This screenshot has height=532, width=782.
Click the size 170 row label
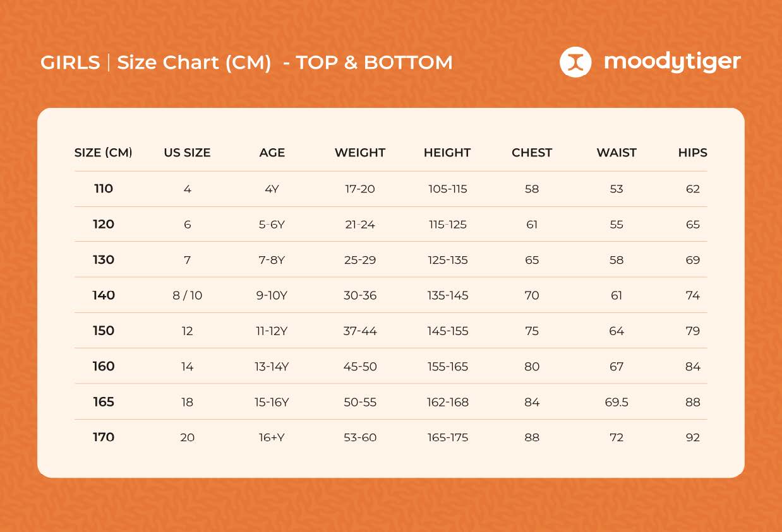[104, 437]
